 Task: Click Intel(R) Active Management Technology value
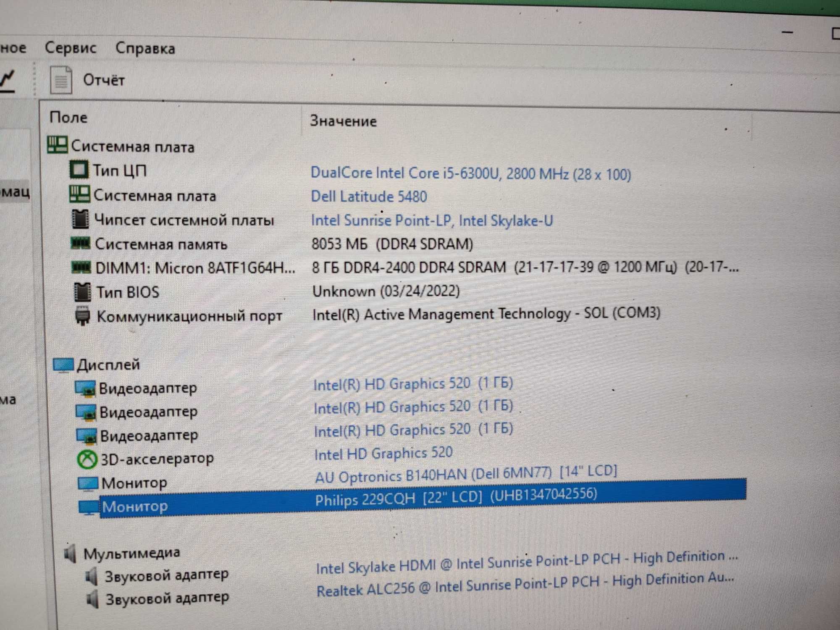[486, 314]
